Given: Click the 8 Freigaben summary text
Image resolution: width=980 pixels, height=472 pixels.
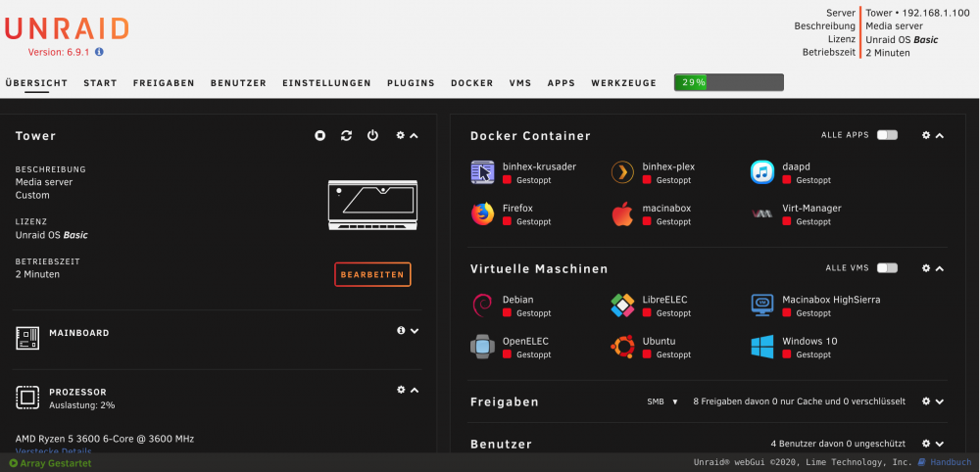Looking at the screenshot, I should [800, 401].
